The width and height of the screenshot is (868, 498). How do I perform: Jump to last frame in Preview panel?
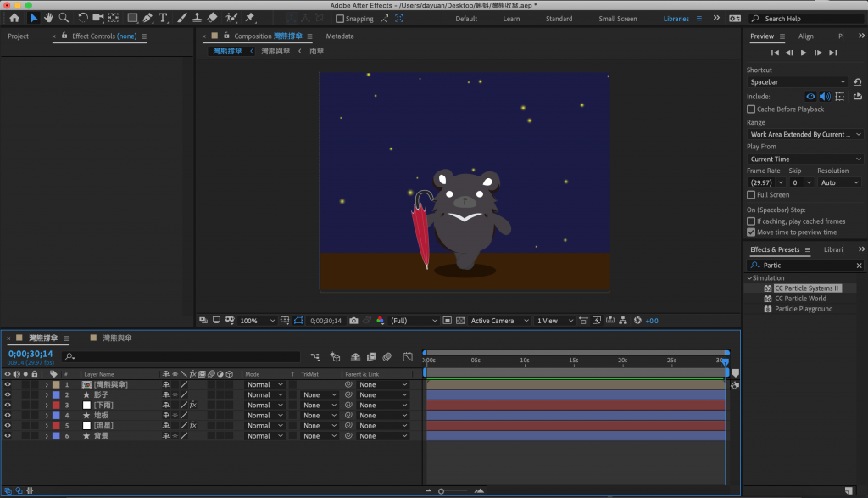tap(832, 53)
